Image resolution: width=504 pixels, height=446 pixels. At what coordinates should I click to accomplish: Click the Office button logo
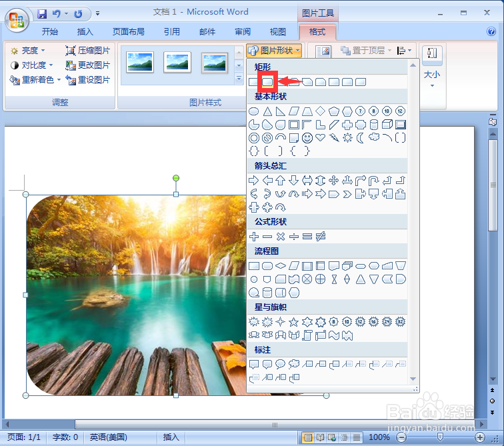click(17, 20)
